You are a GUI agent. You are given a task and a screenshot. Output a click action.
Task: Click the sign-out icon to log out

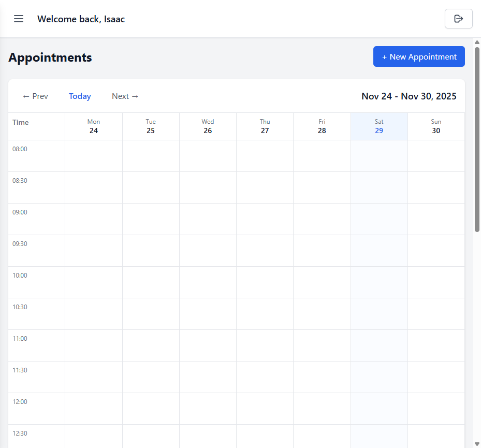pyautogui.click(x=458, y=19)
